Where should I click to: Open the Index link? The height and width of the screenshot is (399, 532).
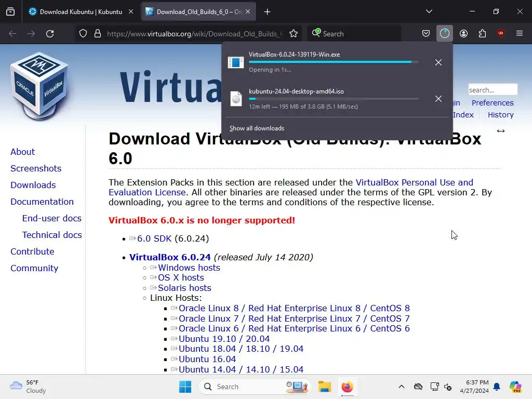463,115
